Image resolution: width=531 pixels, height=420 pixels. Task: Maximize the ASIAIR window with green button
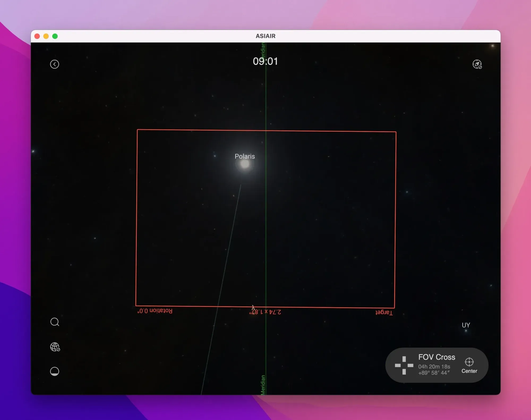(55, 36)
